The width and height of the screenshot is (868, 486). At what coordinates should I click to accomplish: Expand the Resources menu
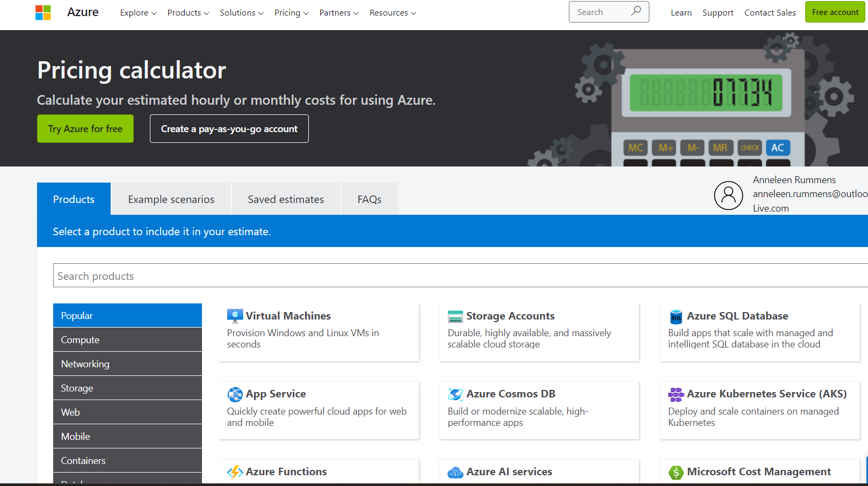coord(393,12)
